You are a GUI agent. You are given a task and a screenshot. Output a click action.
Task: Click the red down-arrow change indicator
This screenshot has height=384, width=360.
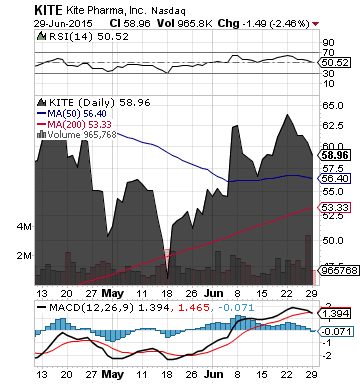coord(315,24)
